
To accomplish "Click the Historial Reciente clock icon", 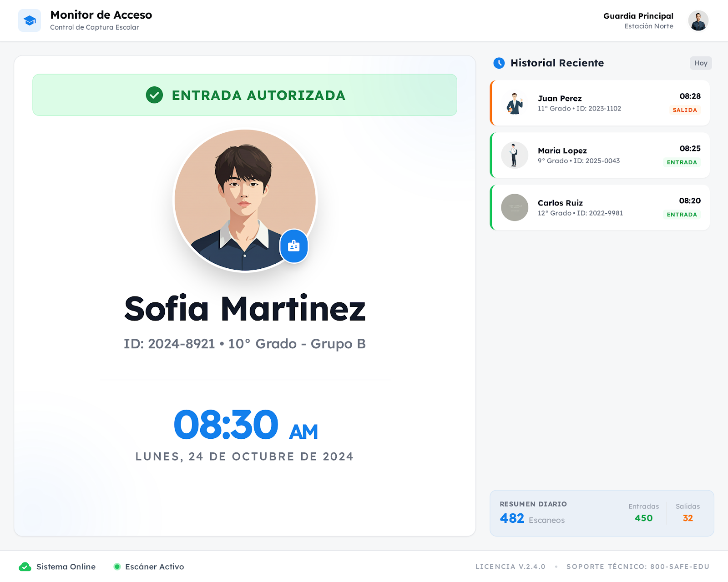I will (x=499, y=63).
